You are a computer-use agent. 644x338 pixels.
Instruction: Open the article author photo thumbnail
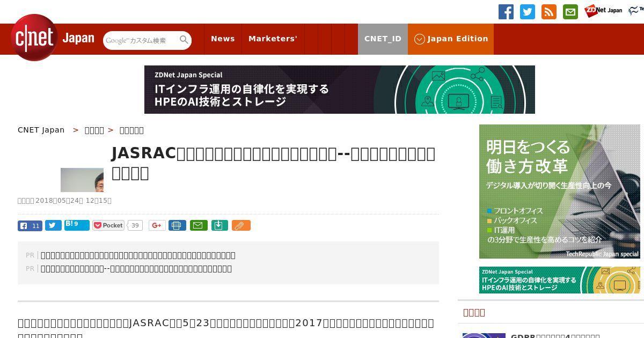point(82,180)
